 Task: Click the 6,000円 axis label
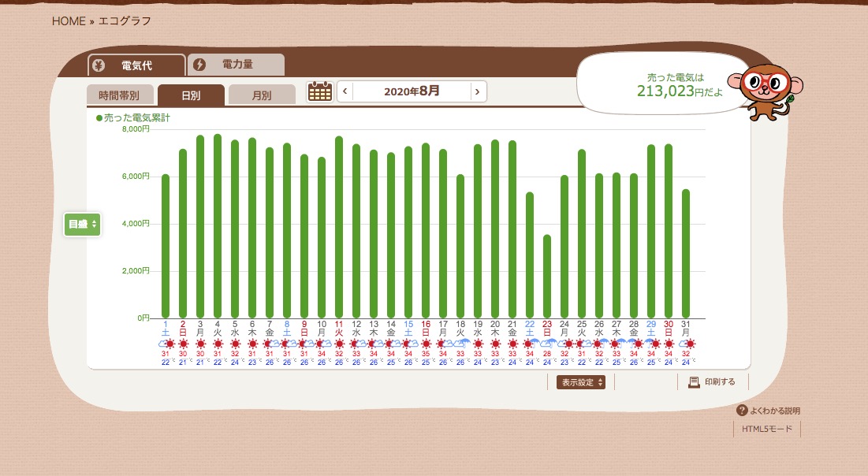(136, 176)
